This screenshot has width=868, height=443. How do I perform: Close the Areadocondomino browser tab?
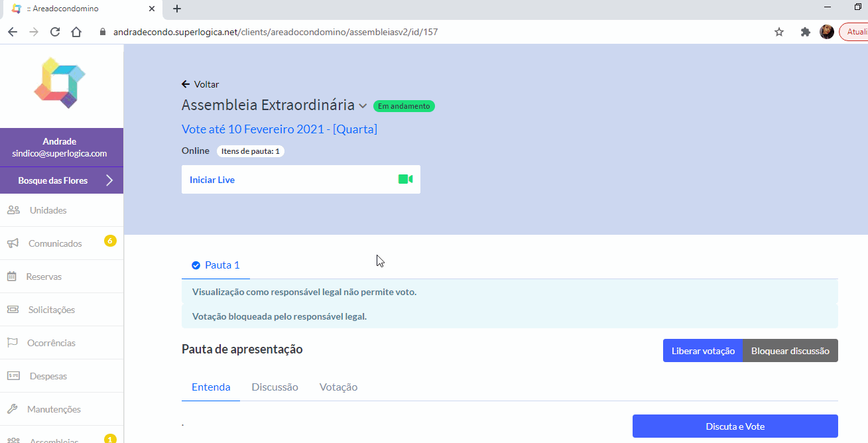[152, 9]
